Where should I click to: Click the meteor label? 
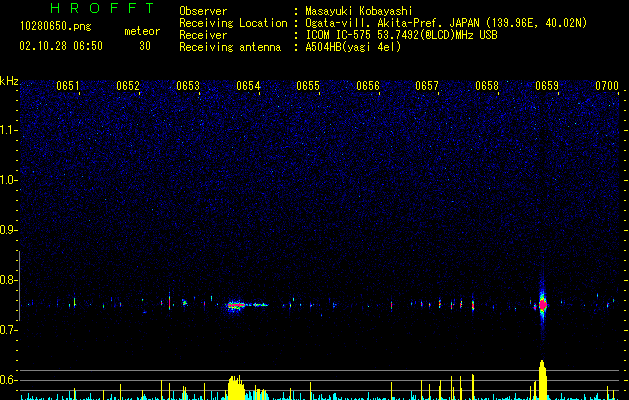(142, 31)
